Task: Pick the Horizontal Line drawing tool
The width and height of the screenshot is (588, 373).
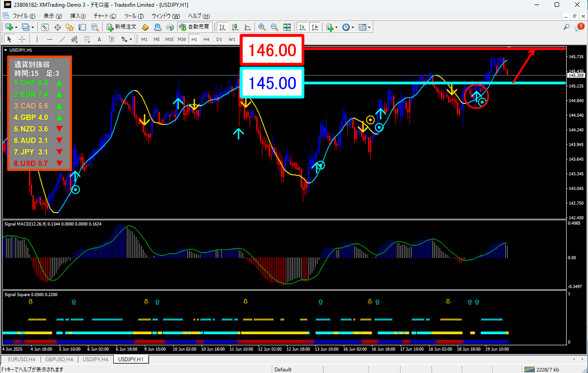Action: (x=50, y=39)
